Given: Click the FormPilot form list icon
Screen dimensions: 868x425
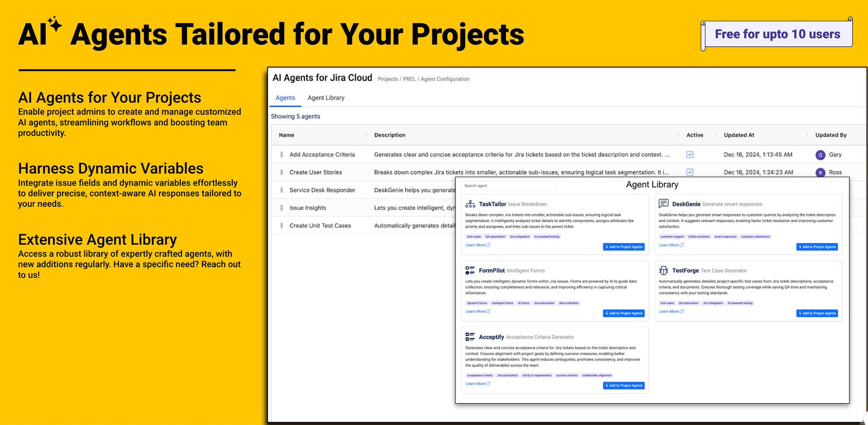Looking at the screenshot, I should pyautogui.click(x=470, y=270).
